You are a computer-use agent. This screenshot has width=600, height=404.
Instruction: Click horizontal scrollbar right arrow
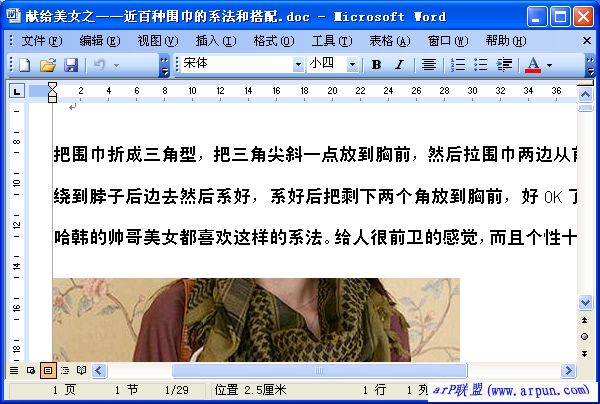click(568, 370)
